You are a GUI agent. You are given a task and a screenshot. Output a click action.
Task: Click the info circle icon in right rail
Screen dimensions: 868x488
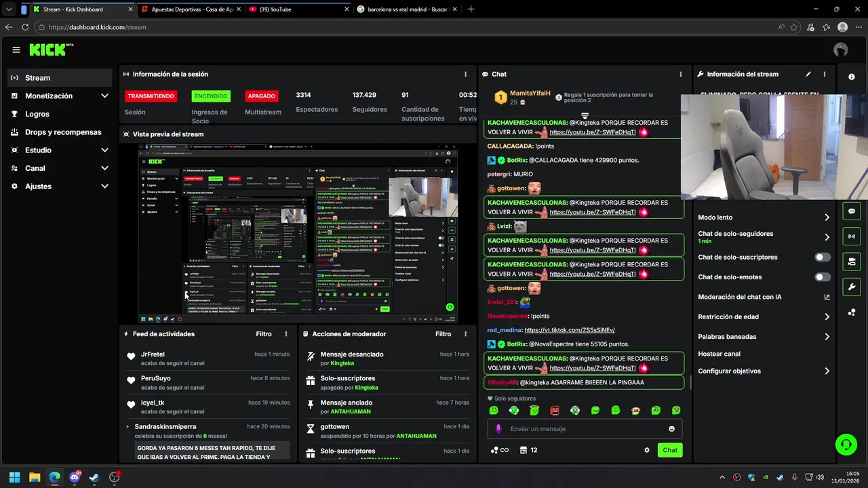click(852, 77)
